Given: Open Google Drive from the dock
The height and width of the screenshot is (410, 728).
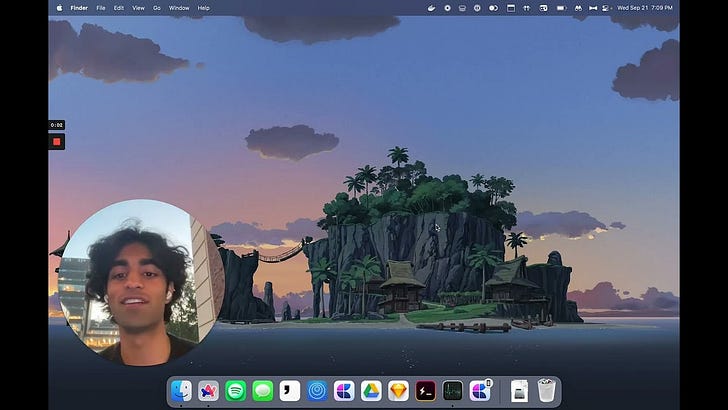Looking at the screenshot, I should coord(371,390).
